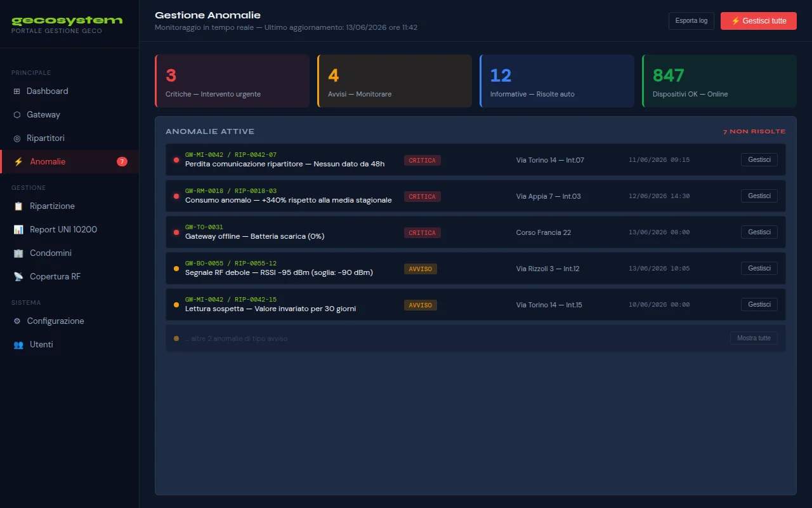Click the Copertura RF antenna icon

18,277
